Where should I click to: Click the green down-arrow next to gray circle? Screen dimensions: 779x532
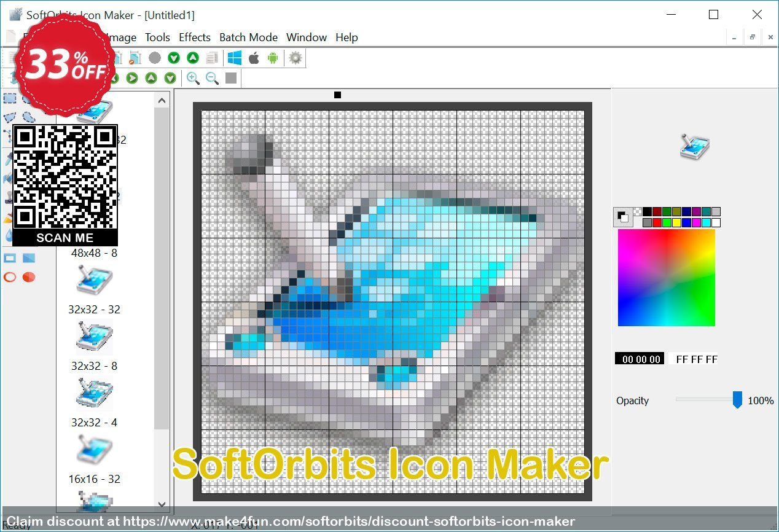[174, 58]
